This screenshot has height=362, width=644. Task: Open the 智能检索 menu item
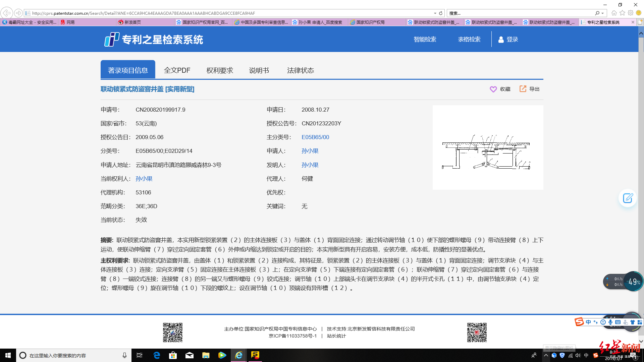click(425, 40)
